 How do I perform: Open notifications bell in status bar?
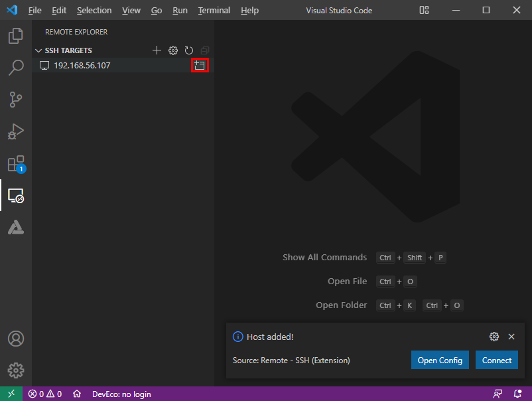517,394
